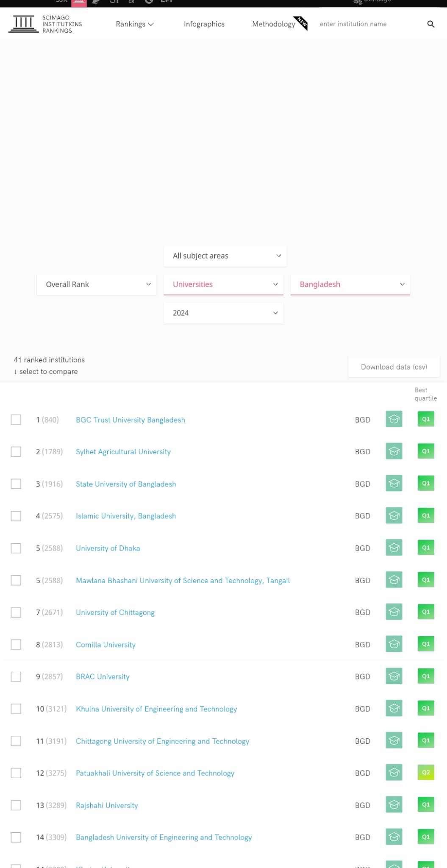Click the university icon in Khulna University of Engineering row
Screen dimensions: 447x868
(x=394, y=709)
